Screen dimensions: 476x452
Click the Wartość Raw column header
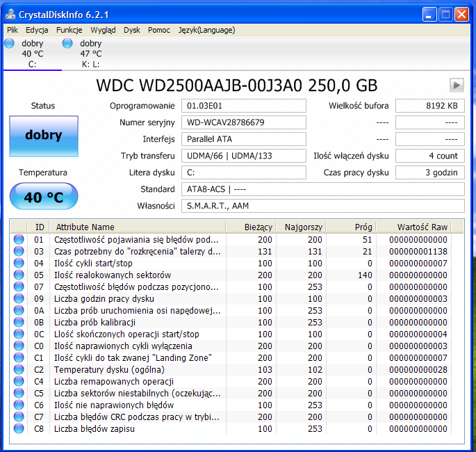tap(413, 227)
